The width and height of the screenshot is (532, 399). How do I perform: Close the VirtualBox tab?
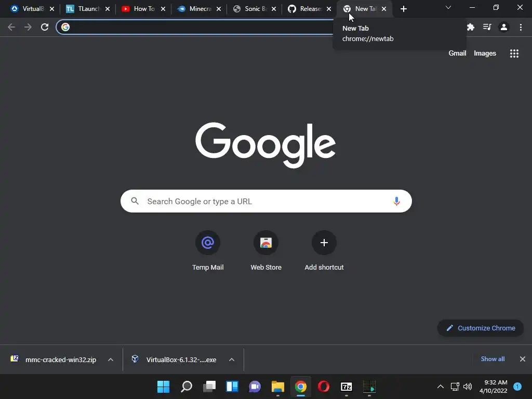click(52, 9)
